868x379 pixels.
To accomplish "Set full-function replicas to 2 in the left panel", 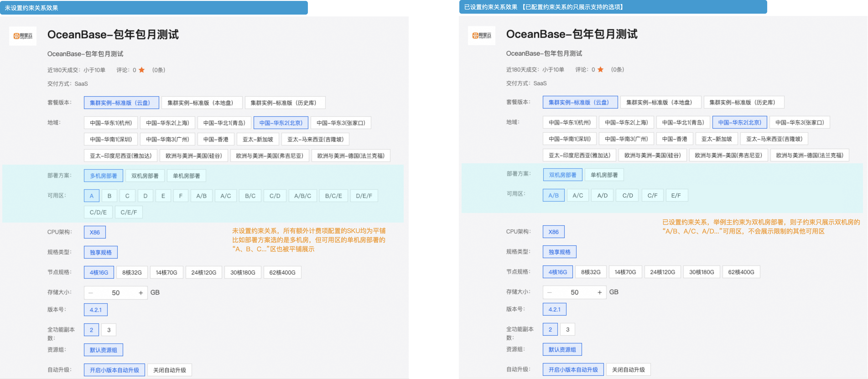I will click(x=92, y=330).
